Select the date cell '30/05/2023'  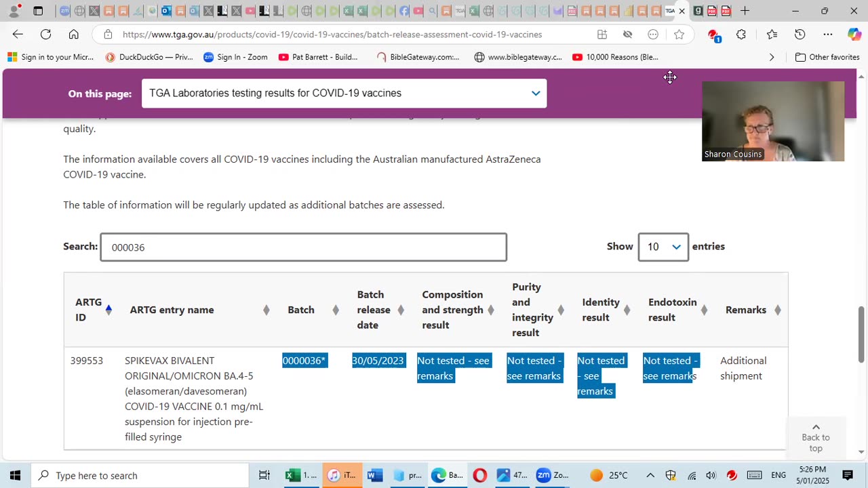pos(378,361)
